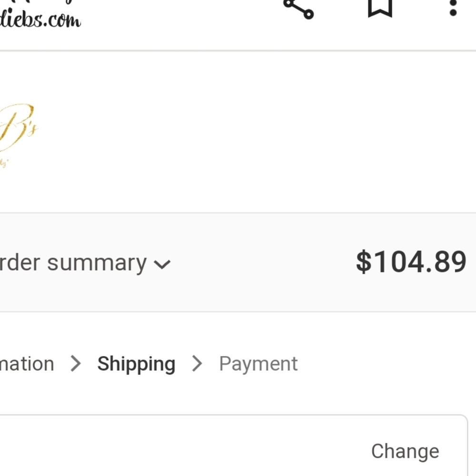This screenshot has width=476, height=476.
Task: Tap the 'summary' word in Order summary
Action: 97,264
